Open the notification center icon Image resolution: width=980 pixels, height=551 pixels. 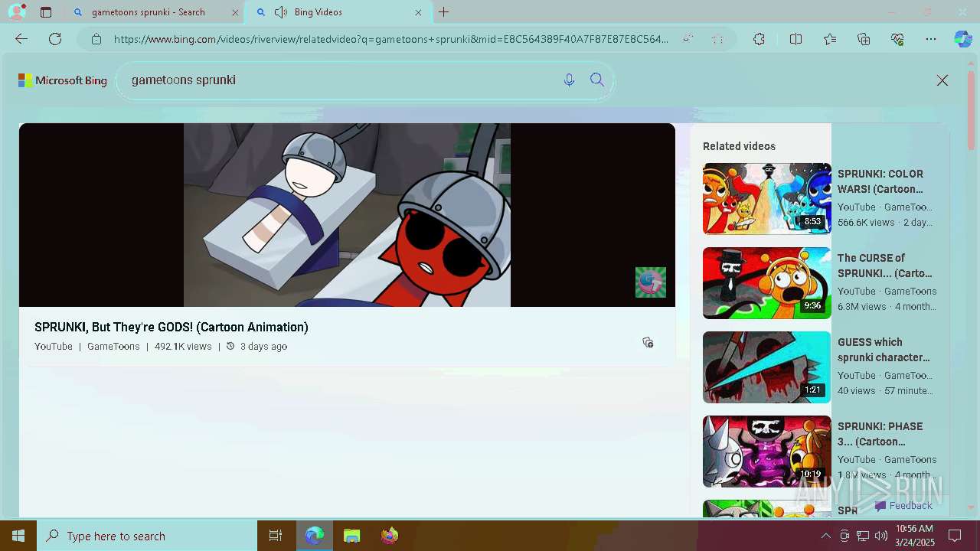click(955, 536)
